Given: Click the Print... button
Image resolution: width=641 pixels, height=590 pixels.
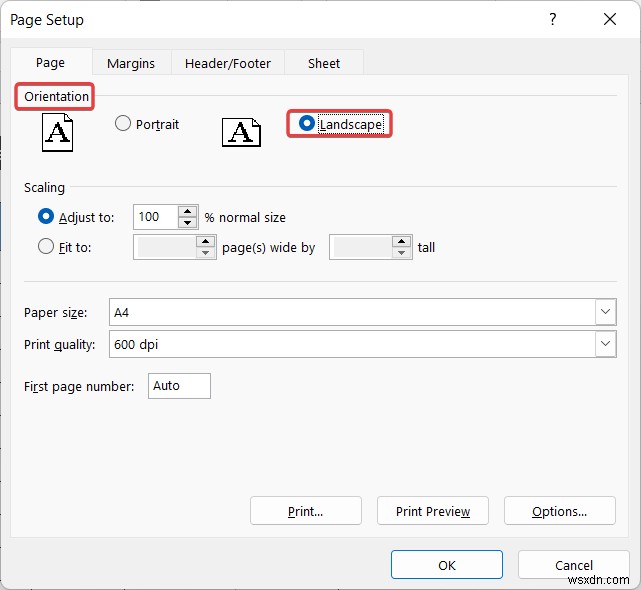Looking at the screenshot, I should (306, 511).
